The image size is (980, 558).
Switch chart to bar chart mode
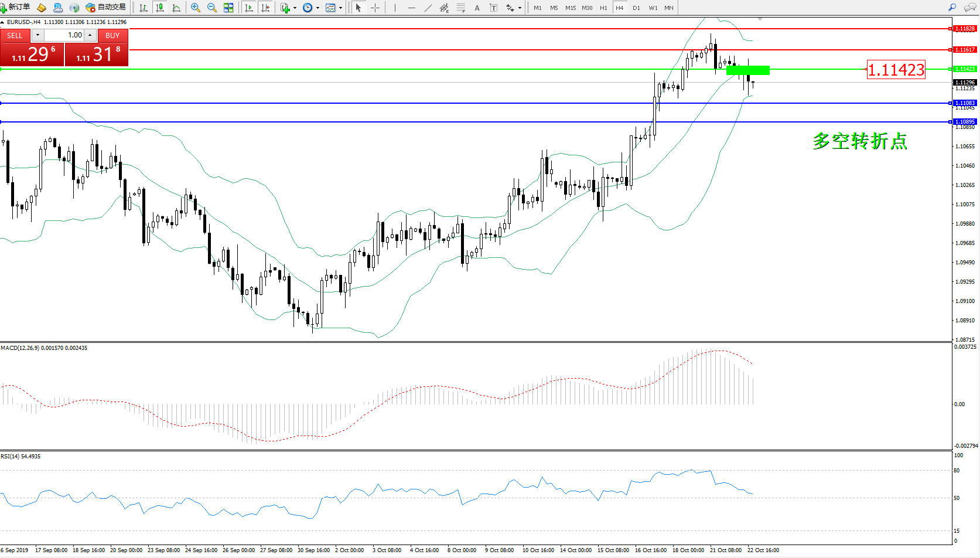pyautogui.click(x=143, y=8)
